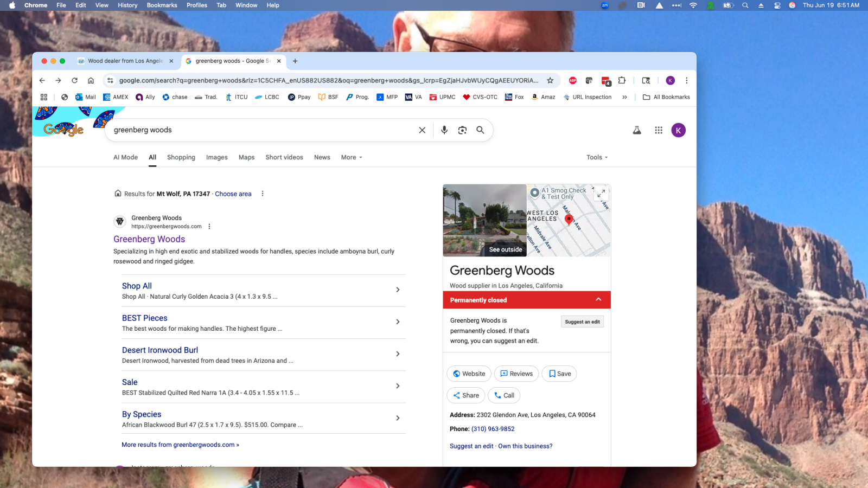Open the Google apps grid
This screenshot has height=488, width=868.
(659, 130)
